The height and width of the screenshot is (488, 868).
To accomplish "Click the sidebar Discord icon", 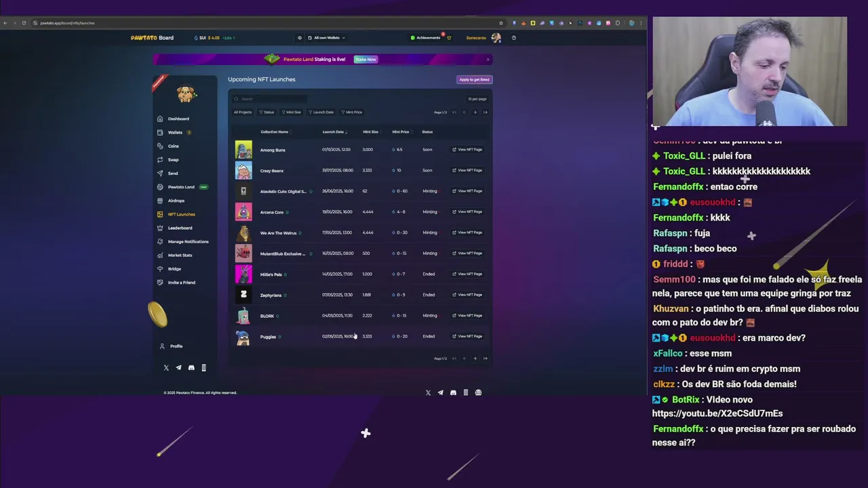I will click(191, 368).
